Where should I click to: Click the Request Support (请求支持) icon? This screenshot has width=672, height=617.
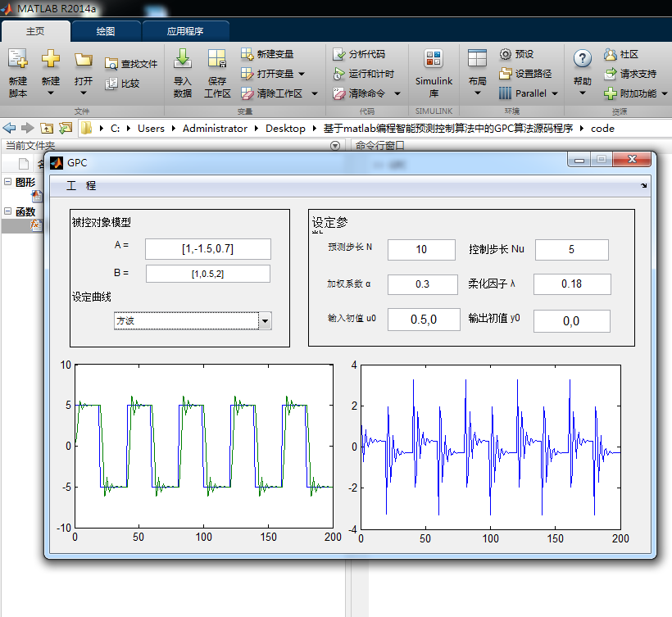(611, 74)
